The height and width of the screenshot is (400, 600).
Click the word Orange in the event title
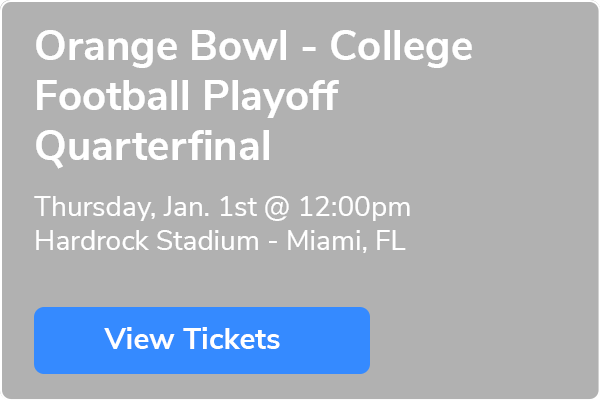tap(106, 47)
